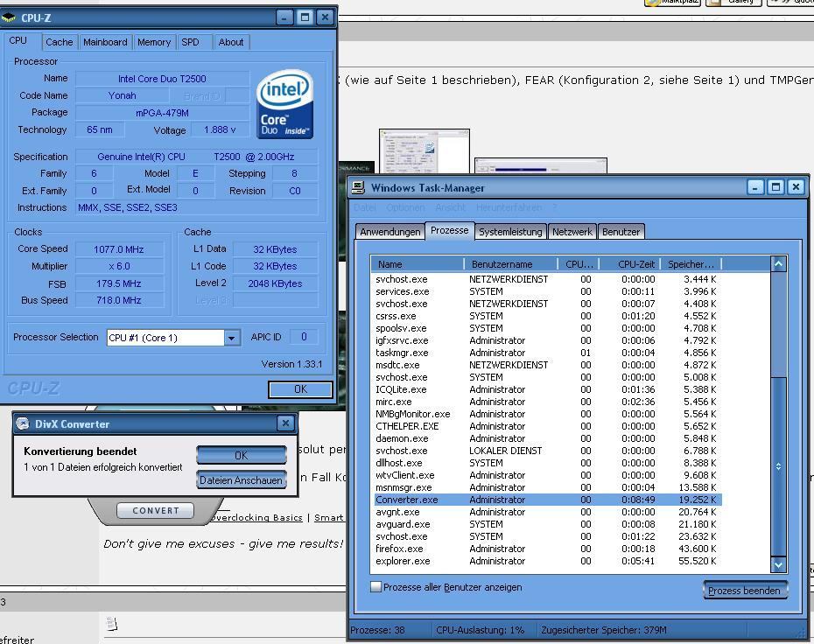Click OK in DivX Converter dialog

pos(242,455)
